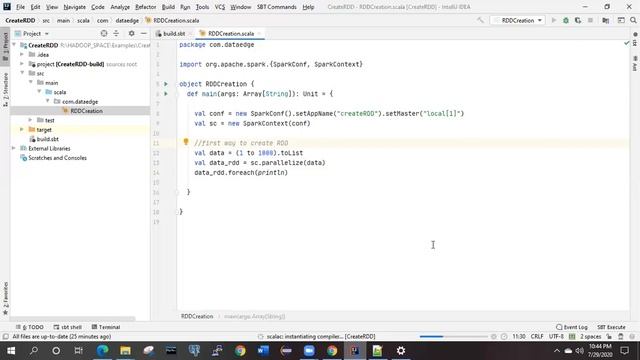Run RDDCreation with coverage icon
Image resolution: width=640 pixels, height=360 pixels.
click(578, 20)
